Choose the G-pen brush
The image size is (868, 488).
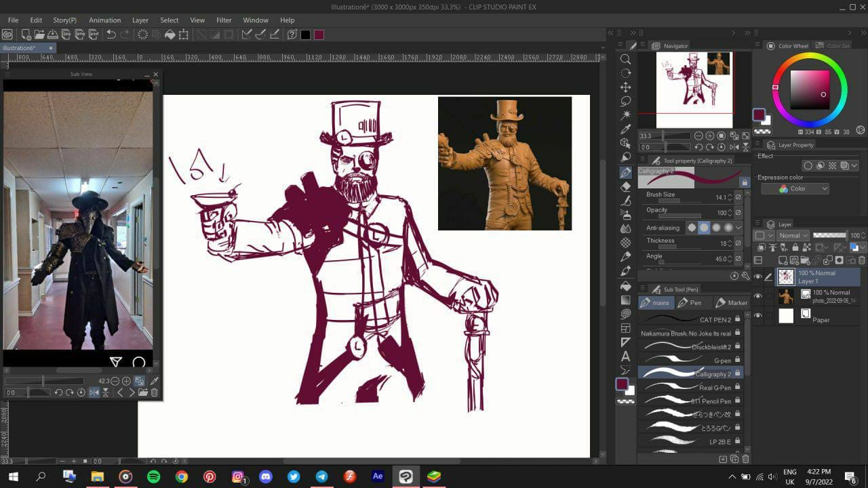[690, 361]
